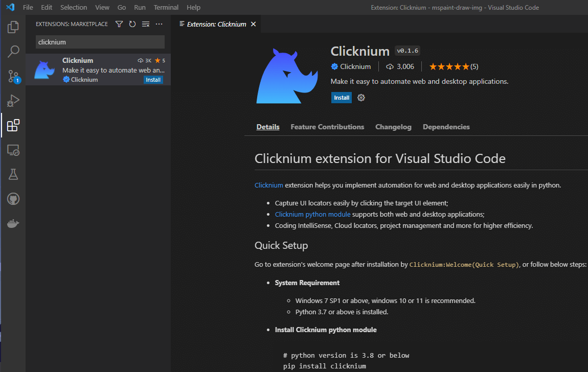
Task: Clear extensions search results
Action: (x=146, y=24)
